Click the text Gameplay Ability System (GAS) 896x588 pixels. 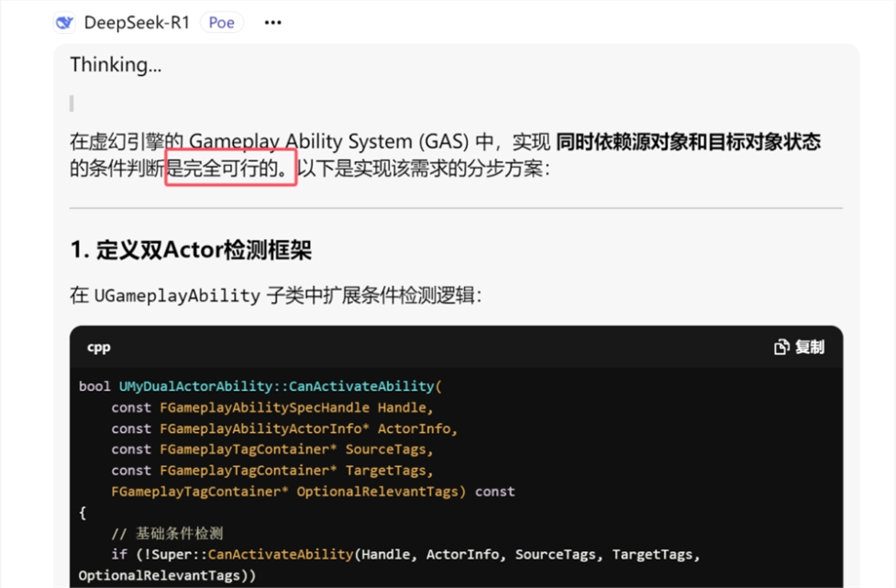pos(334,142)
